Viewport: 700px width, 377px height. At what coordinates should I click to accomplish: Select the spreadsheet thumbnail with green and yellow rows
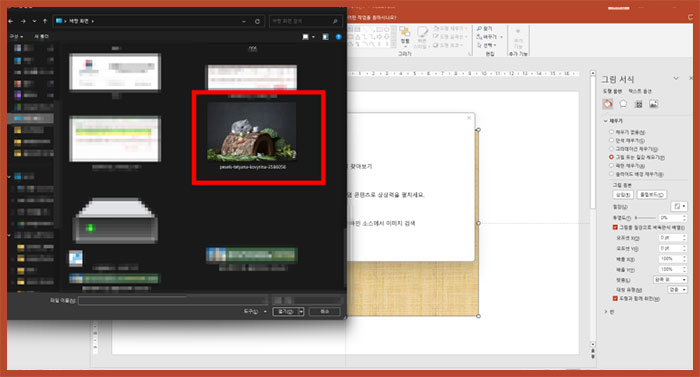(115, 139)
